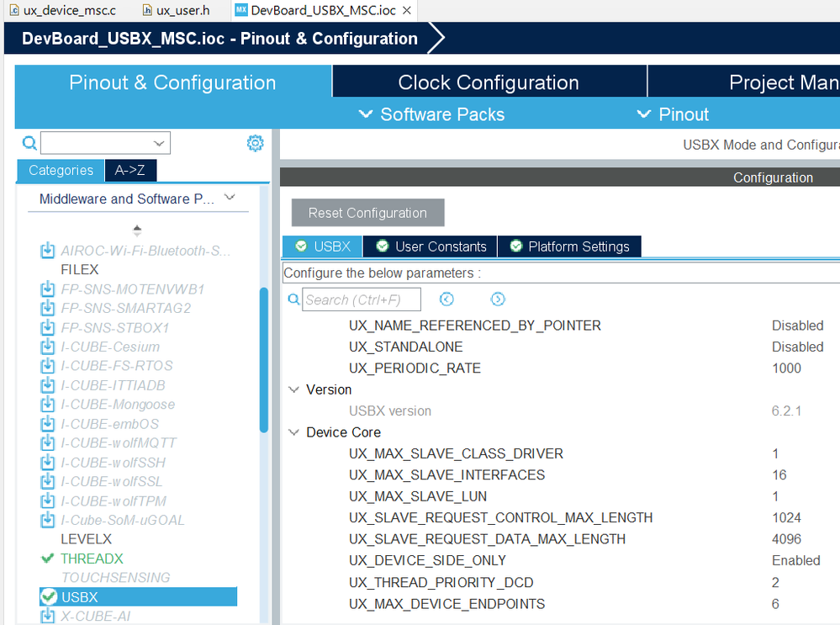Select the Pinout & Configuration tab
Screen dimensions: 840x625
tap(172, 82)
